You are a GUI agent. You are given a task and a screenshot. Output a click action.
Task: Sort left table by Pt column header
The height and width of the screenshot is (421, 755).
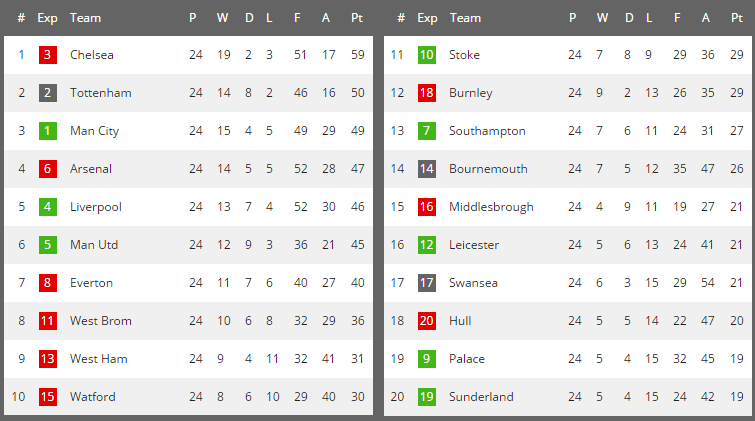click(357, 18)
